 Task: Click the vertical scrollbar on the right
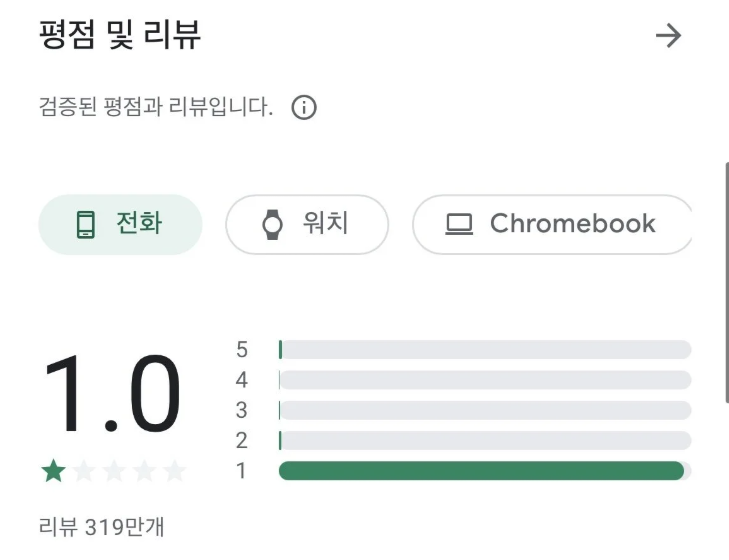click(725, 280)
